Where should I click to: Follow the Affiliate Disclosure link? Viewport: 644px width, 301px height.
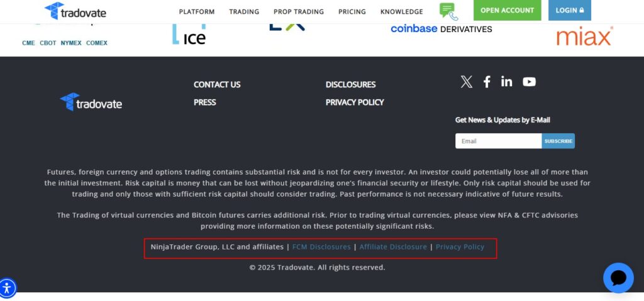(x=393, y=247)
